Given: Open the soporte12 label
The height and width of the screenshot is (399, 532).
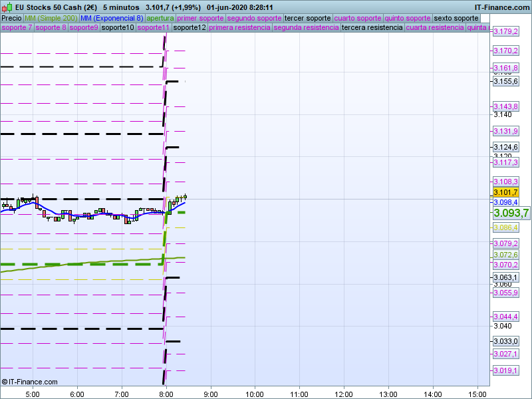Looking at the screenshot, I should tap(190, 27).
